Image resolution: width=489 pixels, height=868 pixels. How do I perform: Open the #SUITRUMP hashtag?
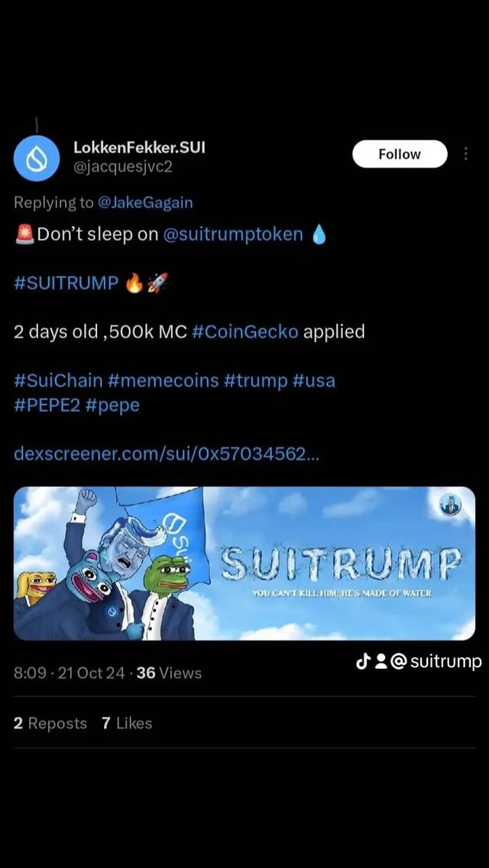(x=66, y=283)
